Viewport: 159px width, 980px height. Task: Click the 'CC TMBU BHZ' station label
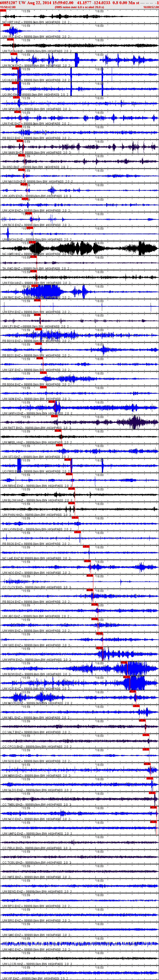(13, 804)
